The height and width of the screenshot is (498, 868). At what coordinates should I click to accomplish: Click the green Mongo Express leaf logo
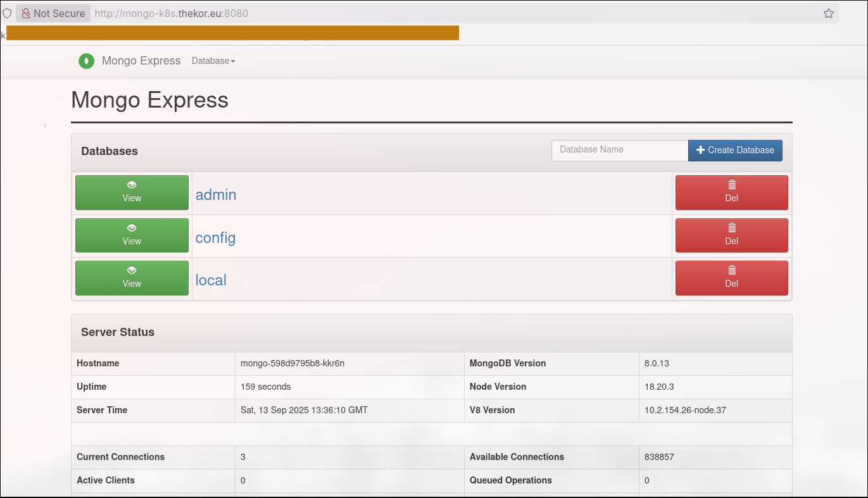pos(86,61)
